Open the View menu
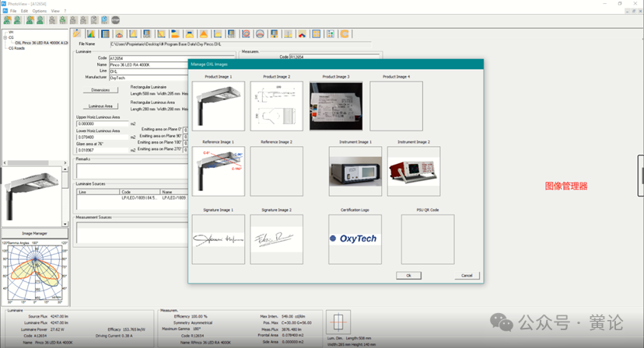The image size is (644, 348). [x=55, y=11]
